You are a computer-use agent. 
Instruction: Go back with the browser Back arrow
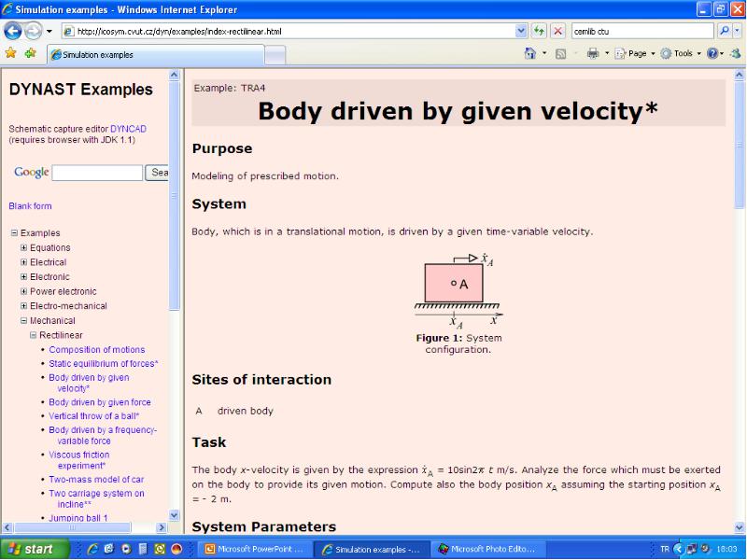point(13,31)
